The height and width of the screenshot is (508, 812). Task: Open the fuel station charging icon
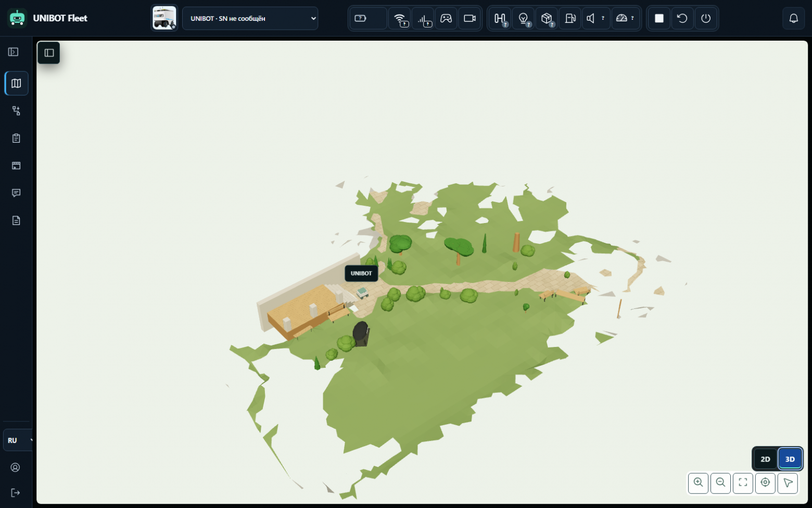click(570, 18)
